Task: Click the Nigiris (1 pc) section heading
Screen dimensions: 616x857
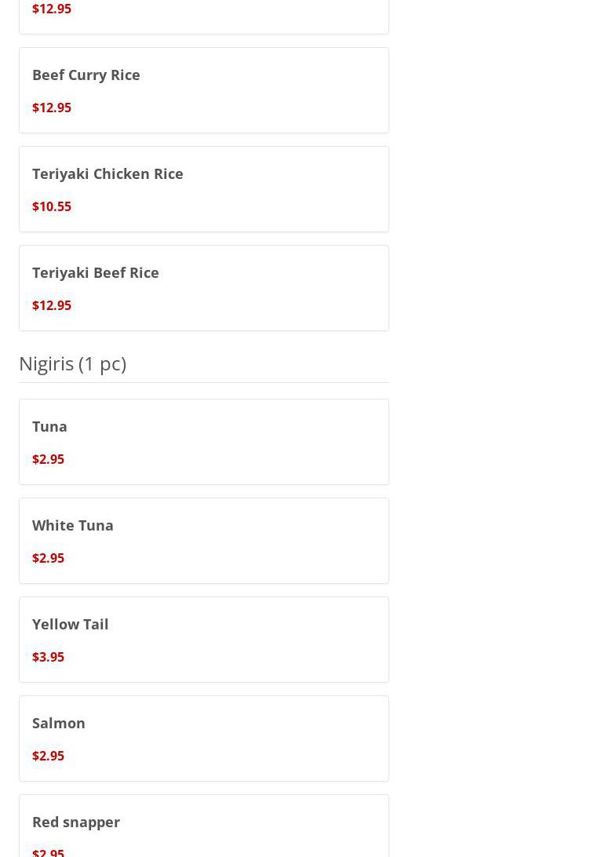Action: coord(72,363)
